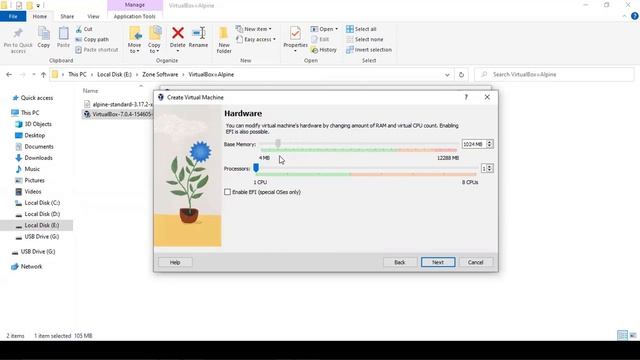Click the Copy ribbon icon
This screenshot has height=360, width=640.
pos(44,37)
